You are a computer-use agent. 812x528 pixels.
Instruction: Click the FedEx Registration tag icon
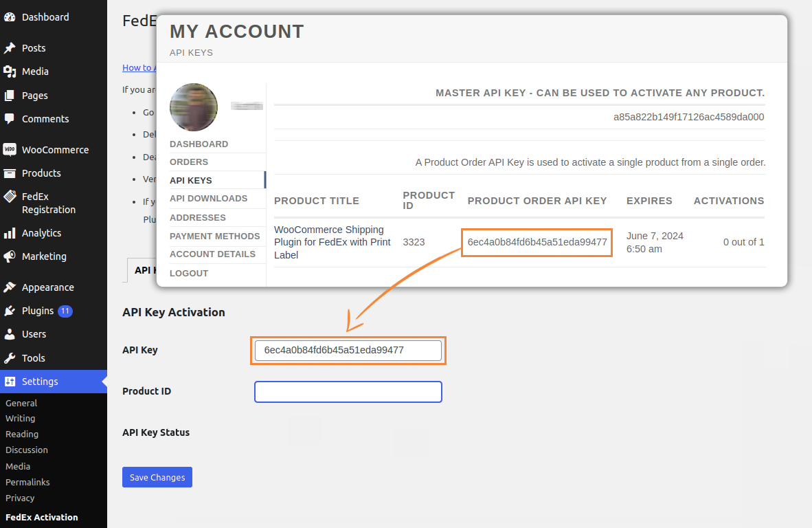click(x=10, y=197)
